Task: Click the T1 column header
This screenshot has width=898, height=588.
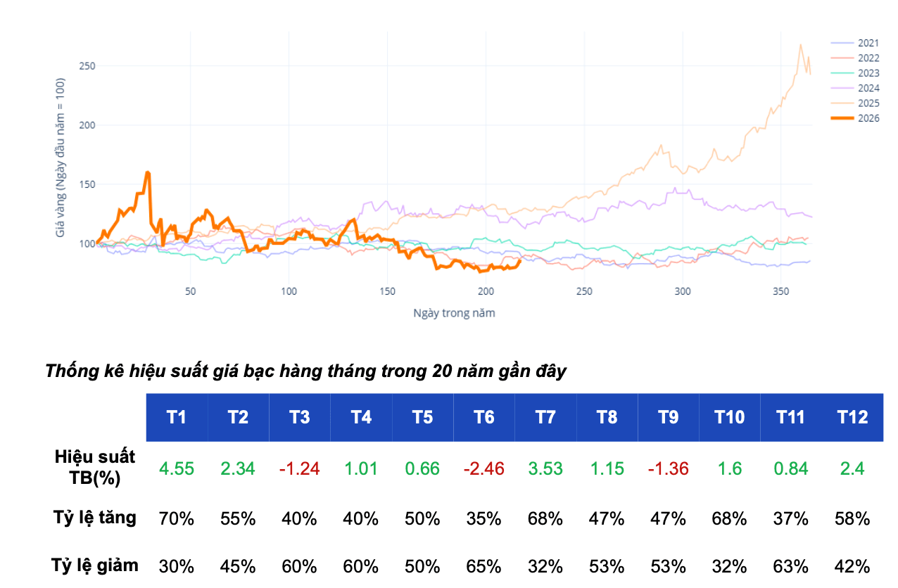Action: 177,417
